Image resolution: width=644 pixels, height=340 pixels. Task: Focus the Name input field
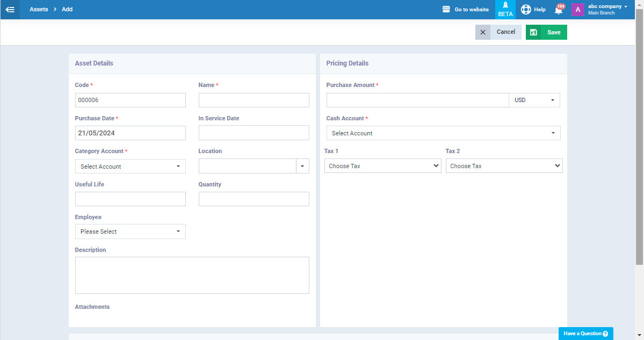254,100
